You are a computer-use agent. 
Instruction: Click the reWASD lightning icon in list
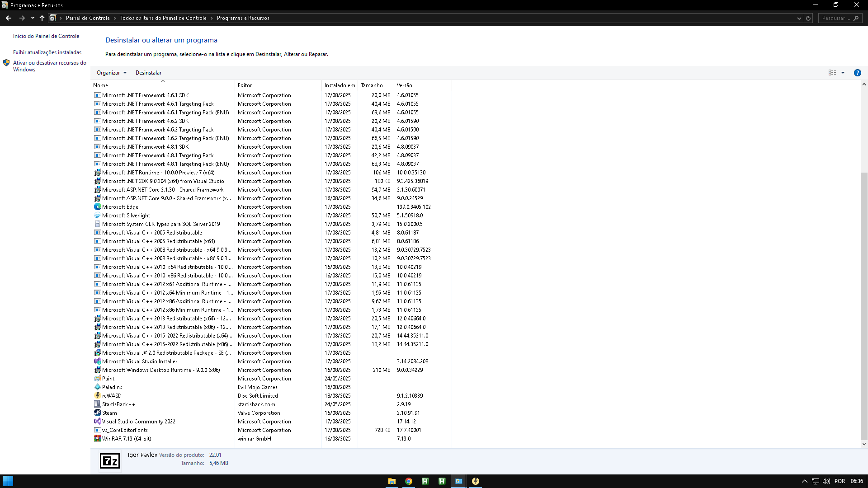[x=97, y=395]
